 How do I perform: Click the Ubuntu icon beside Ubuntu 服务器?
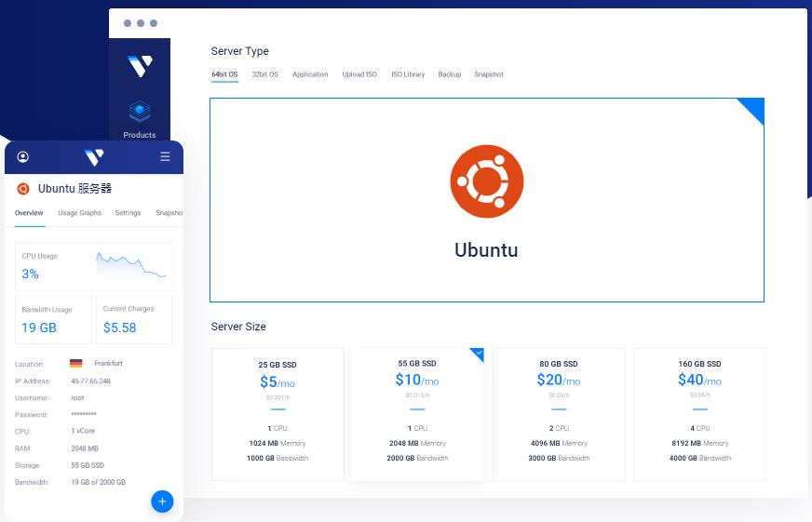22,189
